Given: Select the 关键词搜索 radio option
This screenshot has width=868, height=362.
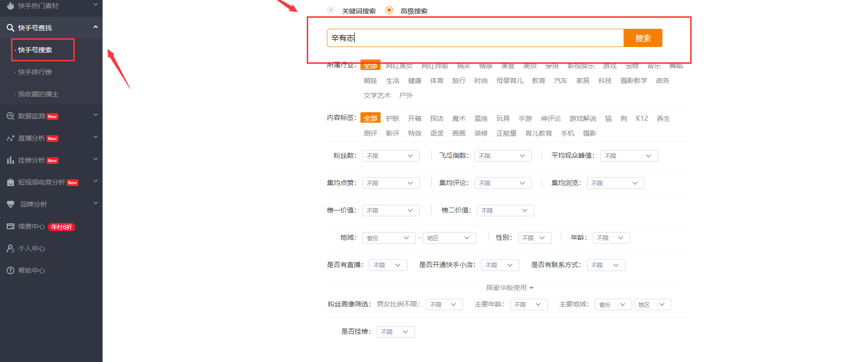Looking at the screenshot, I should coord(331,10).
